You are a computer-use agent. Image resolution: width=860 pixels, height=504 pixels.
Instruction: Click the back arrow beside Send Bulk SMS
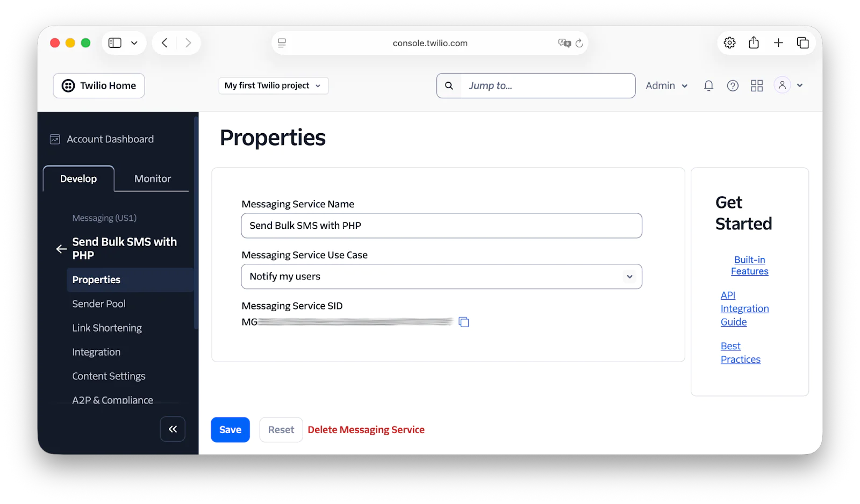click(61, 248)
